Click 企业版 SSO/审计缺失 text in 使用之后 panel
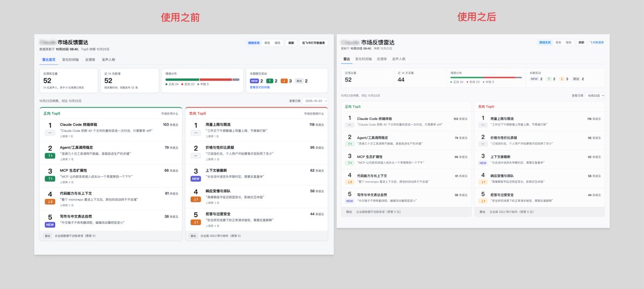Image resolution: width=644 pixels, height=289 pixels. click(511, 212)
